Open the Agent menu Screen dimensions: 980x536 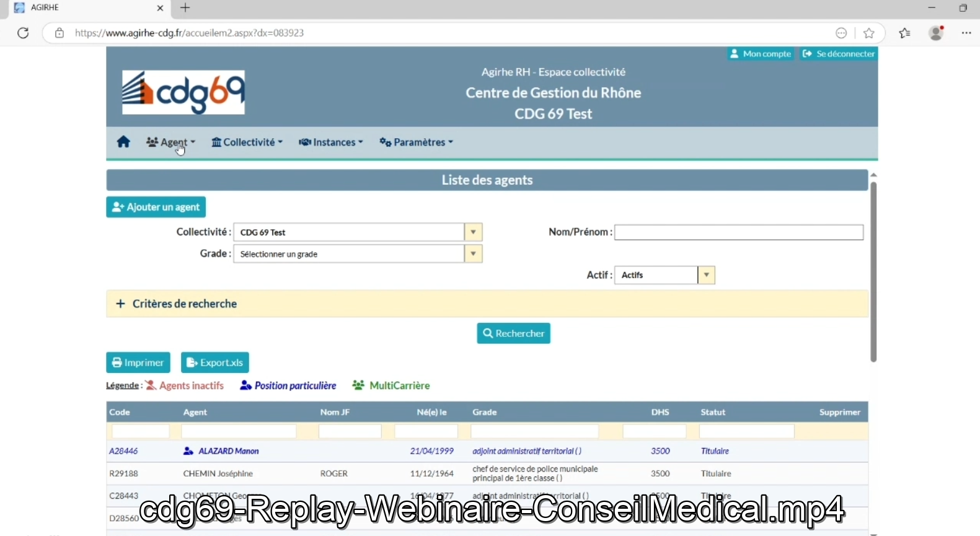coord(170,142)
